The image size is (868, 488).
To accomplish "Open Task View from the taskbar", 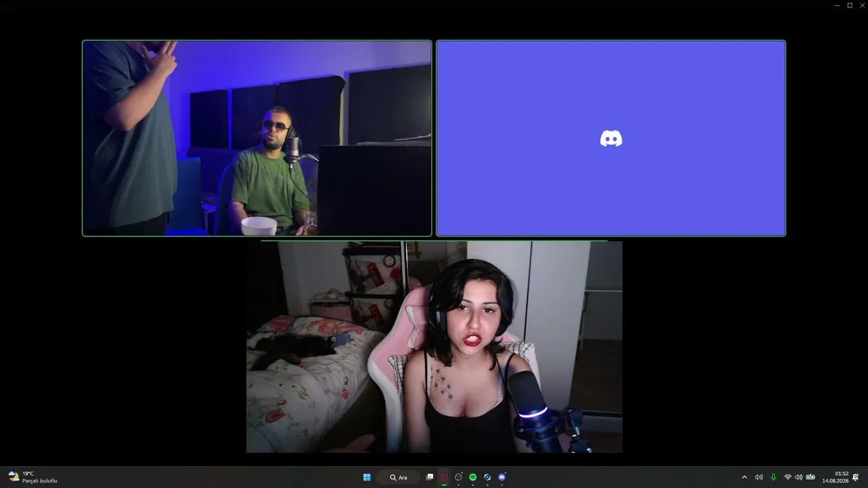I will click(x=429, y=477).
